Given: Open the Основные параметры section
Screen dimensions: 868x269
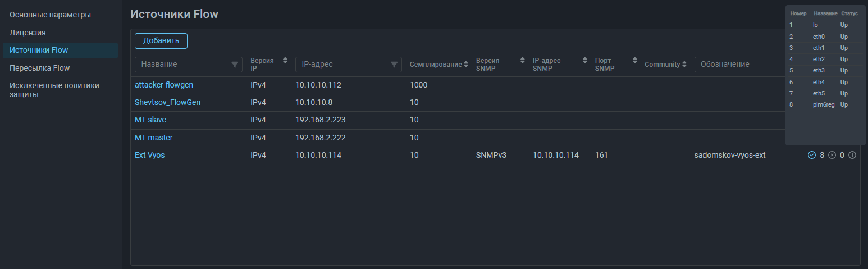Looking at the screenshot, I should (x=50, y=15).
